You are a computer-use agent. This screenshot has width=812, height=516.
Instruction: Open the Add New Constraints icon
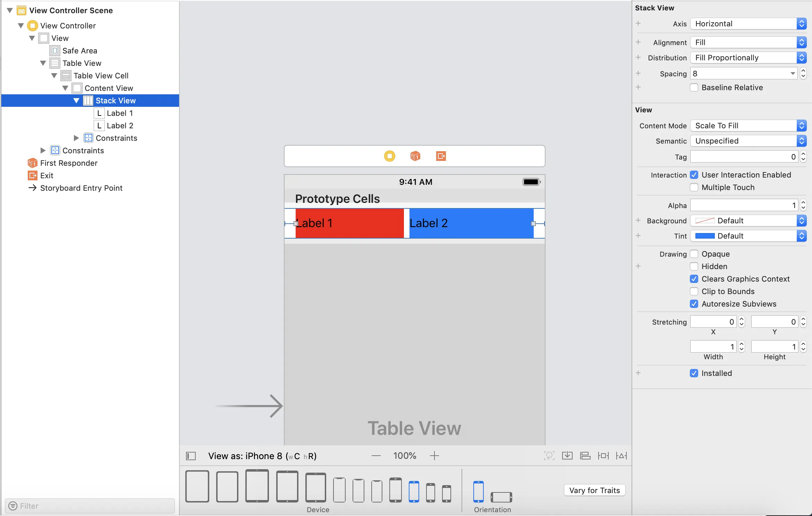(603, 456)
